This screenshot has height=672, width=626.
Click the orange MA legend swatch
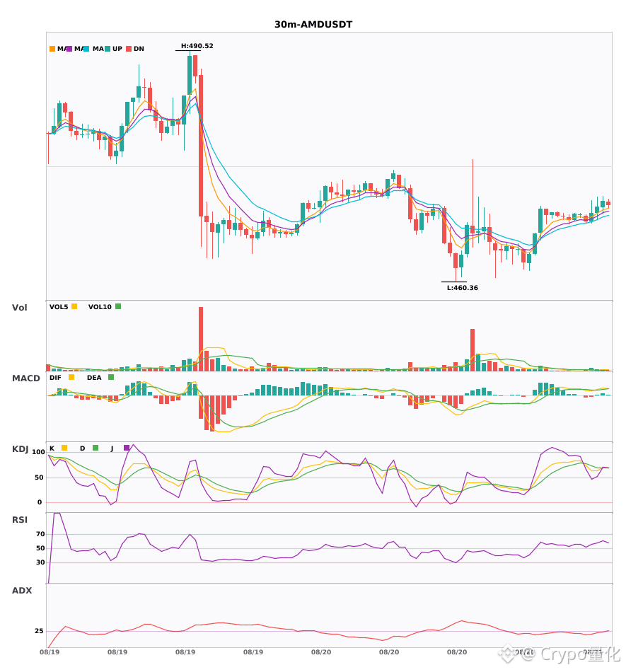[x=52, y=49]
